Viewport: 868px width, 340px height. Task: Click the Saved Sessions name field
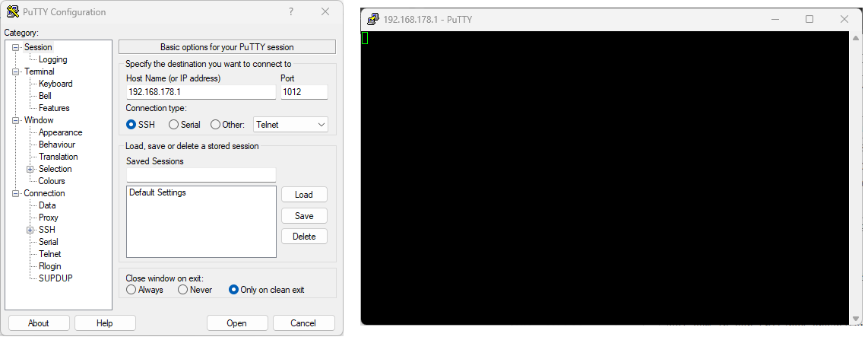pyautogui.click(x=201, y=175)
